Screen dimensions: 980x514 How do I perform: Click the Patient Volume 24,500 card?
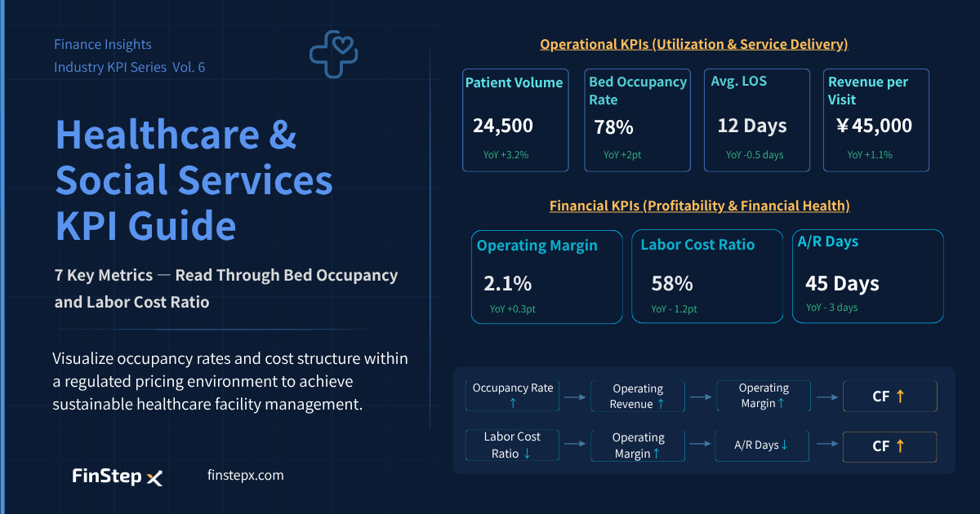515,120
